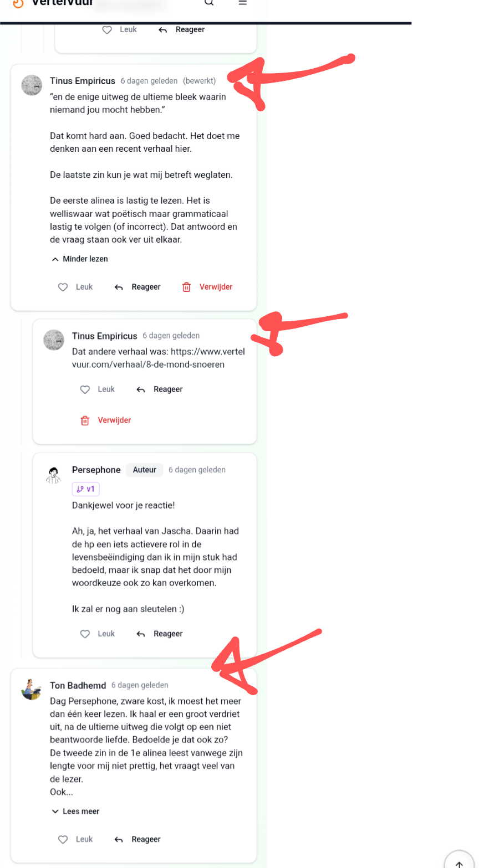Click the Auteur badge next to Persephone
Image resolution: width=479 pixels, height=868 pixels.
tap(145, 470)
